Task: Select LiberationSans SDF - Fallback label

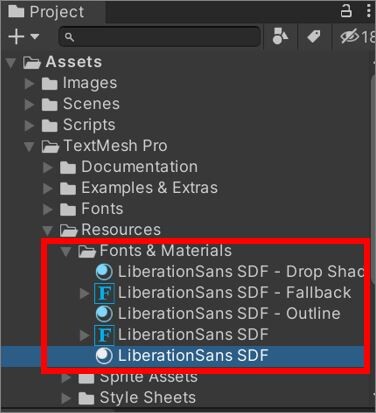Action: click(235, 293)
